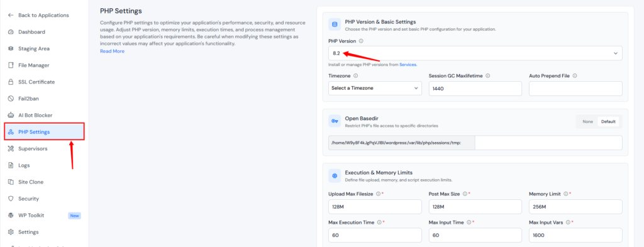Open the PHP Version dropdown showing 8.2

[x=475, y=53]
